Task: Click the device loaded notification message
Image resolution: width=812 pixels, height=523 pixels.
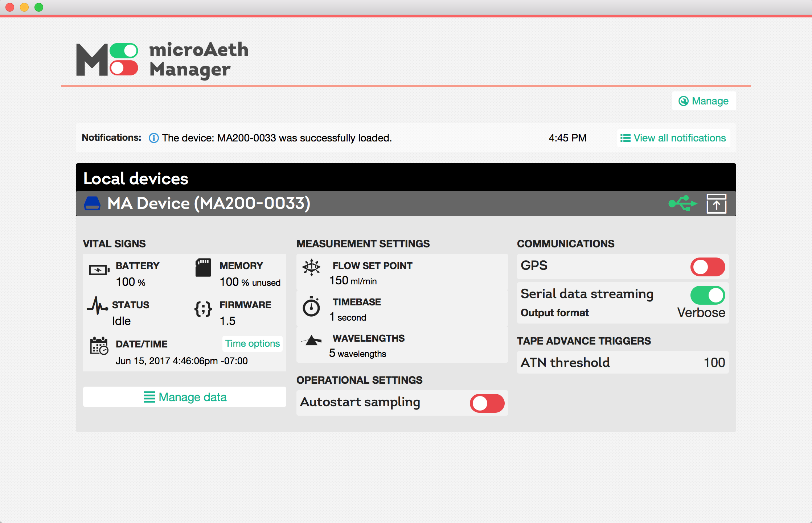Action: [x=277, y=138]
